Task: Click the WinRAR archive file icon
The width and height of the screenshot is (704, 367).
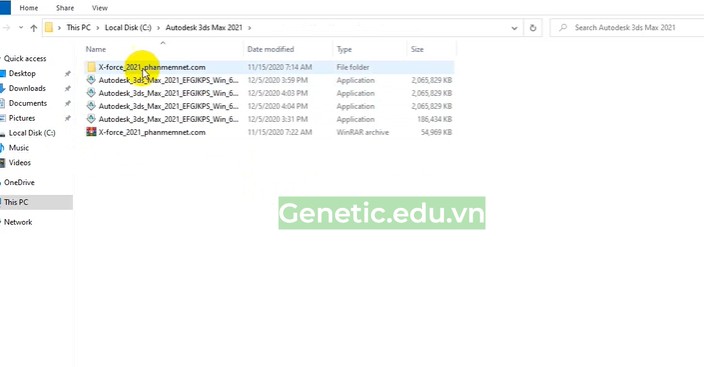Action: 91,132
